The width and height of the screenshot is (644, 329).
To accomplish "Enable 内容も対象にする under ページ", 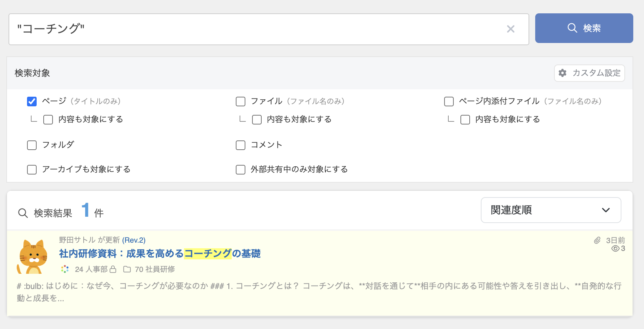I will [x=48, y=120].
